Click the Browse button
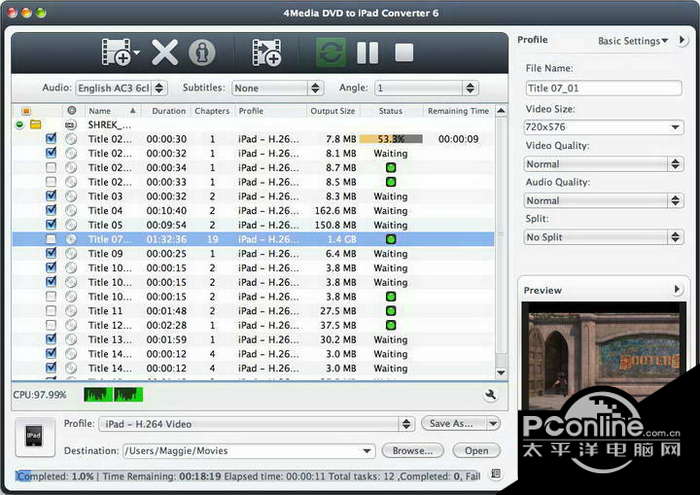The width and height of the screenshot is (700, 495). 412,451
